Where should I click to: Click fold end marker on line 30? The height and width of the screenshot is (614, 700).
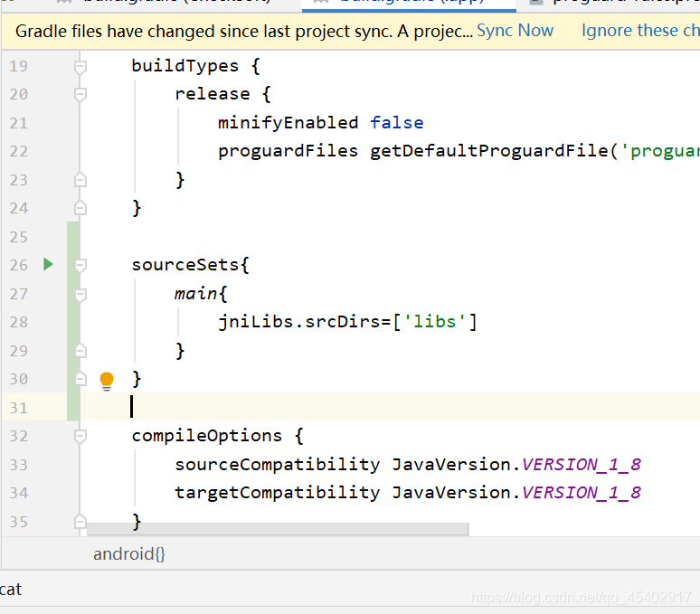coord(80,379)
